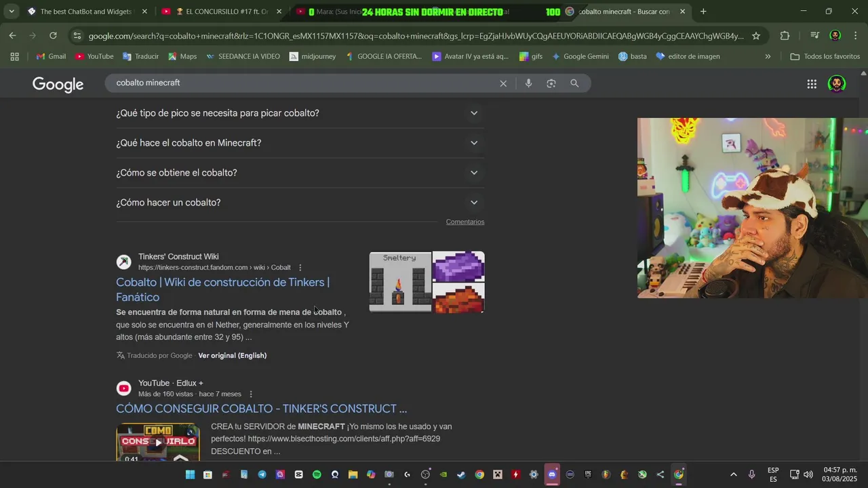This screenshot has width=868, height=488.
Task: Show hidden system tray icons
Action: 733,474
